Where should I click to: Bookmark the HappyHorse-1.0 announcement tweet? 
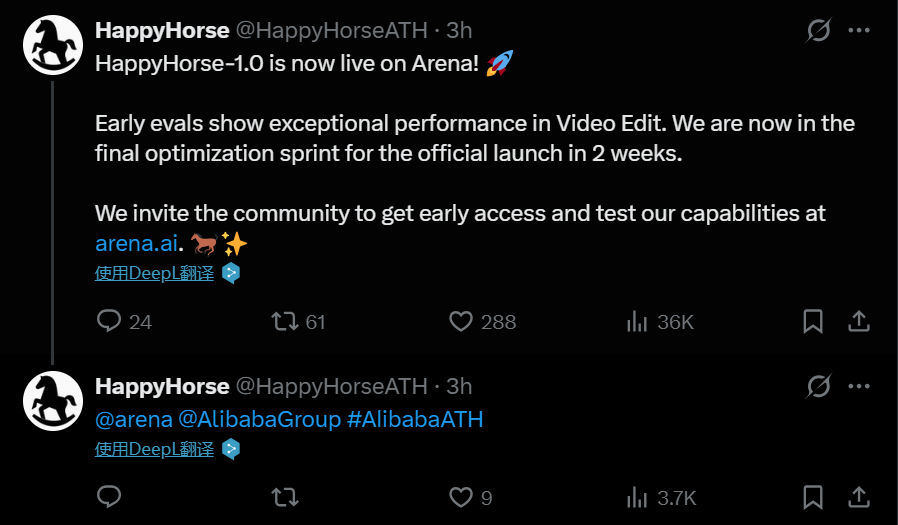813,321
